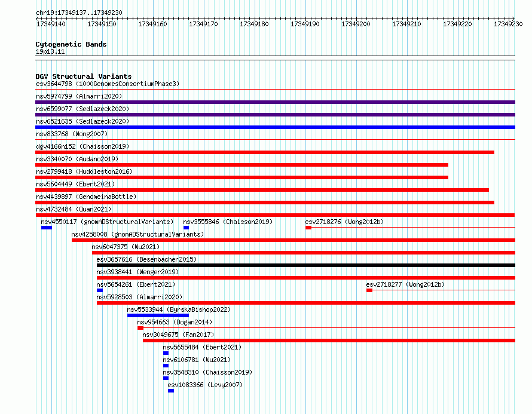Screen dimensions: 532x414
Task: Click the red esv2718276 variant block
Action: tap(308, 228)
